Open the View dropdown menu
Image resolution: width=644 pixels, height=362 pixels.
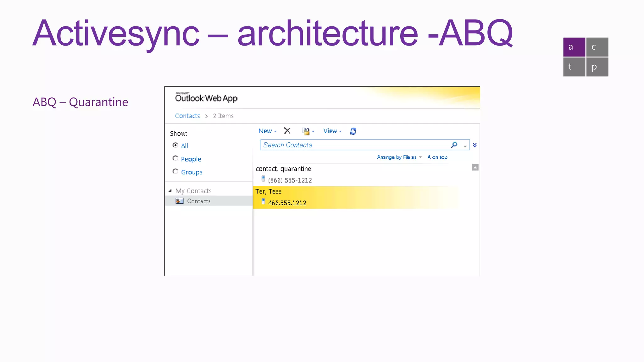332,131
